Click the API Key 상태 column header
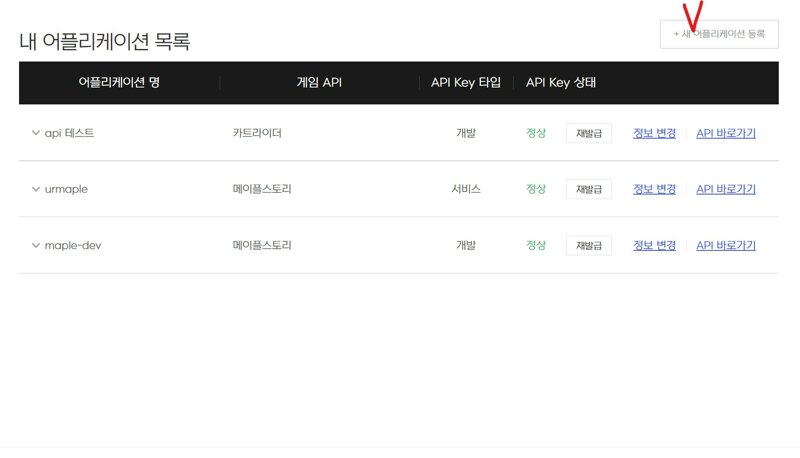The height and width of the screenshot is (458, 800). click(x=561, y=83)
